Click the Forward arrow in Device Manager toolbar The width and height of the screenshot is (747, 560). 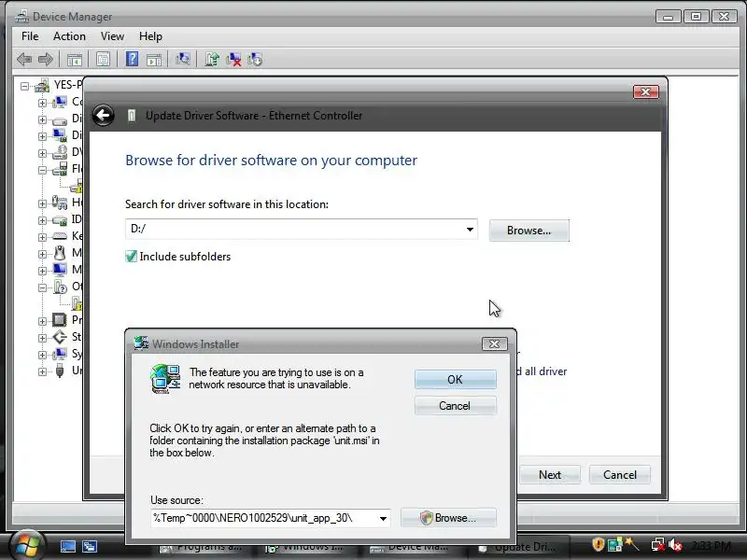pos(45,60)
